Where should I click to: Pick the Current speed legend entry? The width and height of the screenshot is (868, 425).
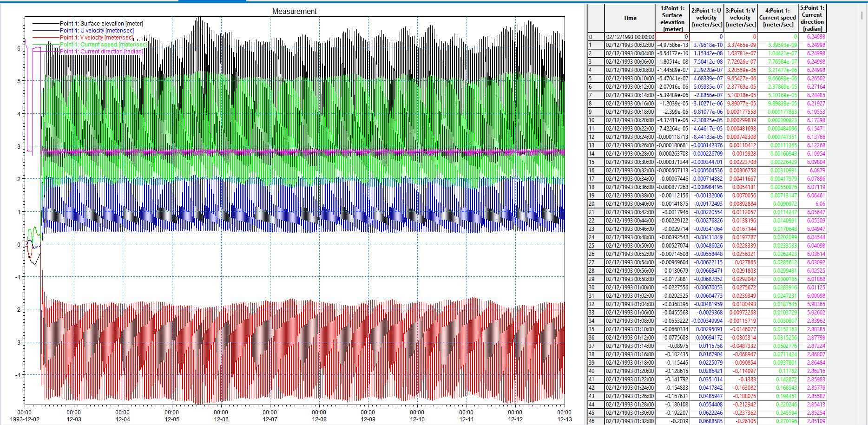[103, 45]
